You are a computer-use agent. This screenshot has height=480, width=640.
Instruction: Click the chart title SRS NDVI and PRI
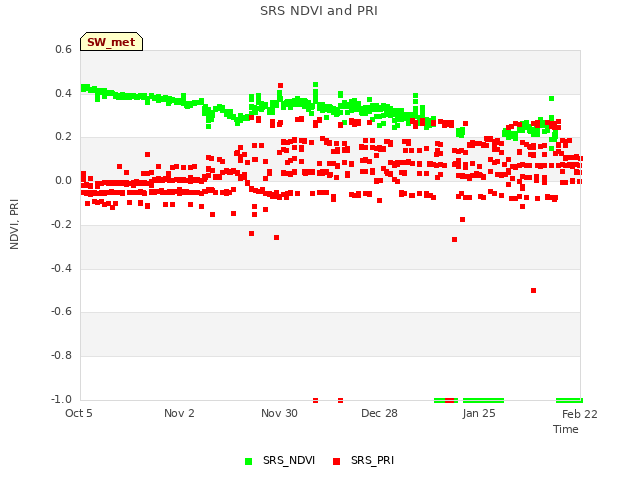tap(319, 11)
